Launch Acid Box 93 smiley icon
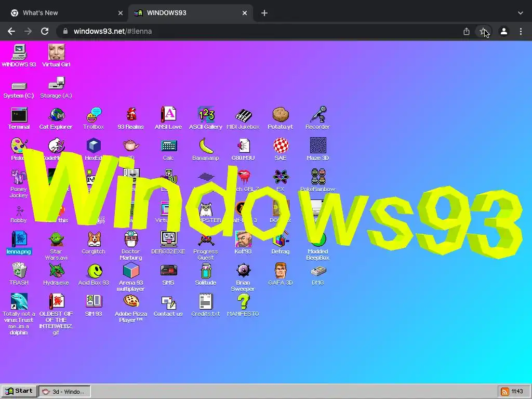 (x=94, y=274)
